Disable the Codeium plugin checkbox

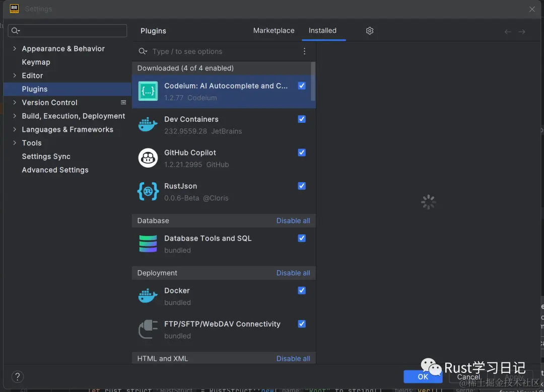coord(302,86)
